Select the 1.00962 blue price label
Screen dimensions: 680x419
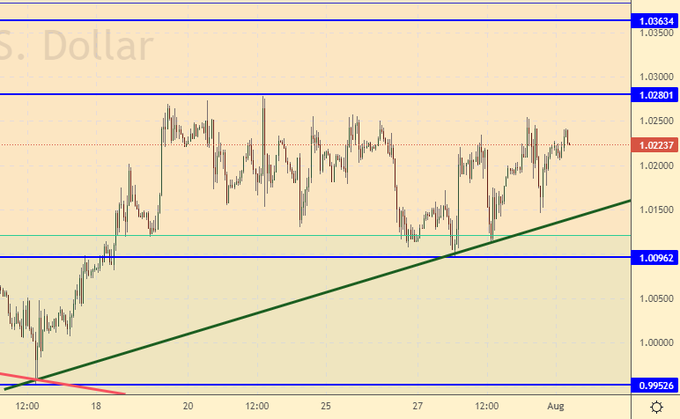point(654,257)
